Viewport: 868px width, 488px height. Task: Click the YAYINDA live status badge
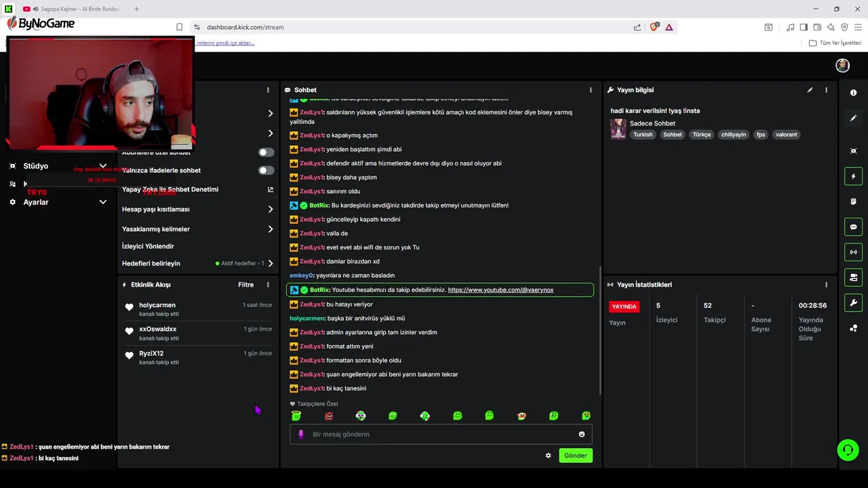coord(624,306)
